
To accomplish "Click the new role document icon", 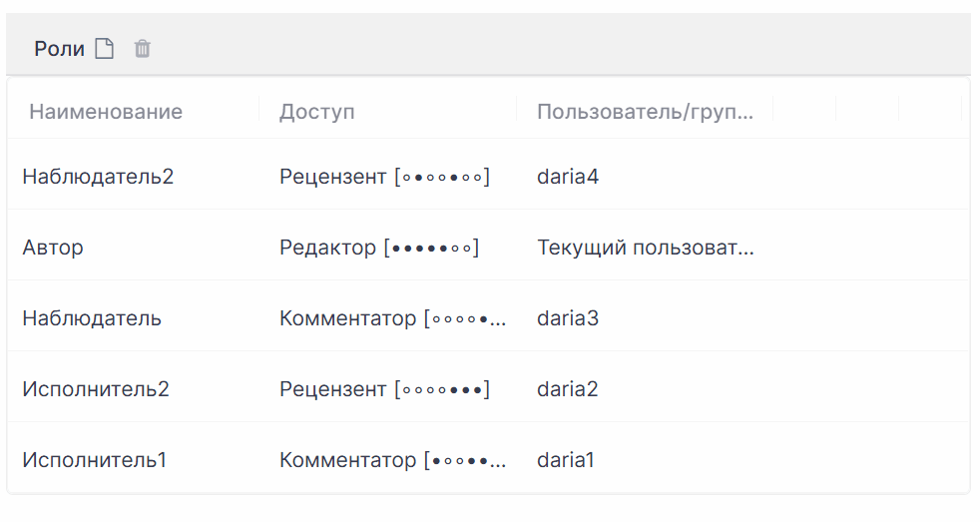I will (x=105, y=48).
